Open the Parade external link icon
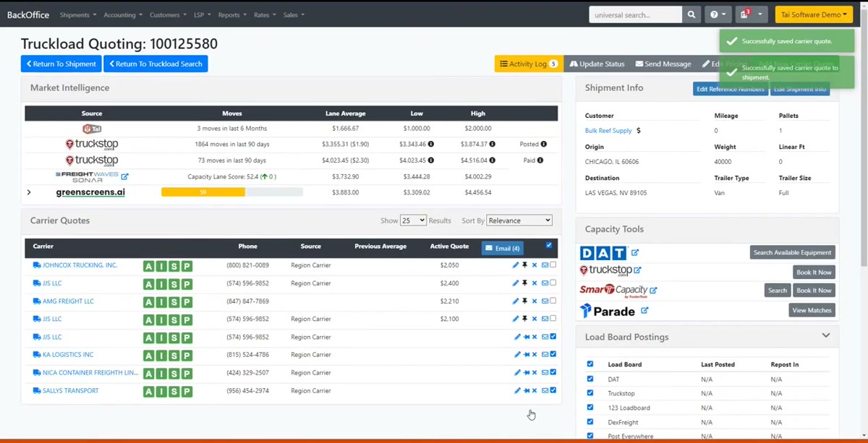868x443 pixels. pos(644,311)
